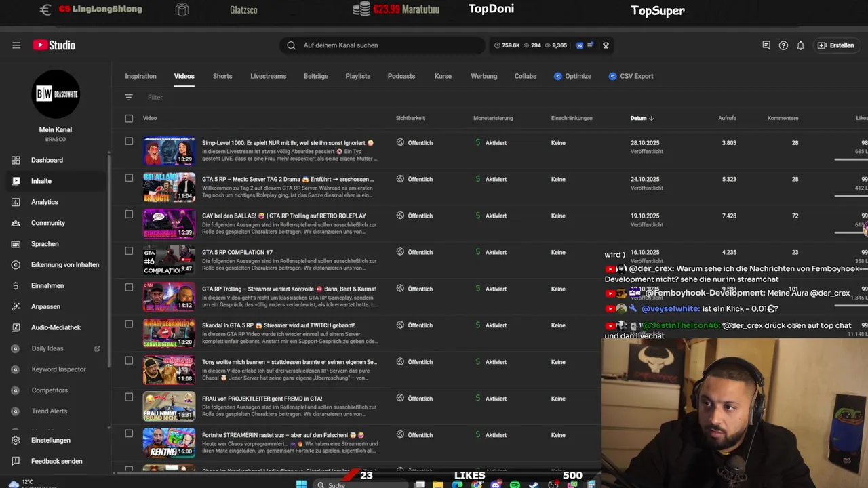Open the channel comments icon in header
Image resolution: width=868 pixels, height=488 pixels.
click(x=766, y=45)
